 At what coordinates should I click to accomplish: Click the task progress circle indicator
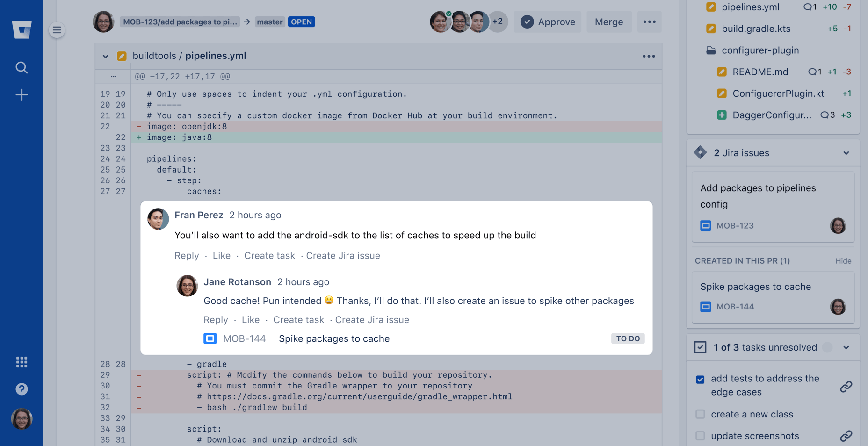827,347
